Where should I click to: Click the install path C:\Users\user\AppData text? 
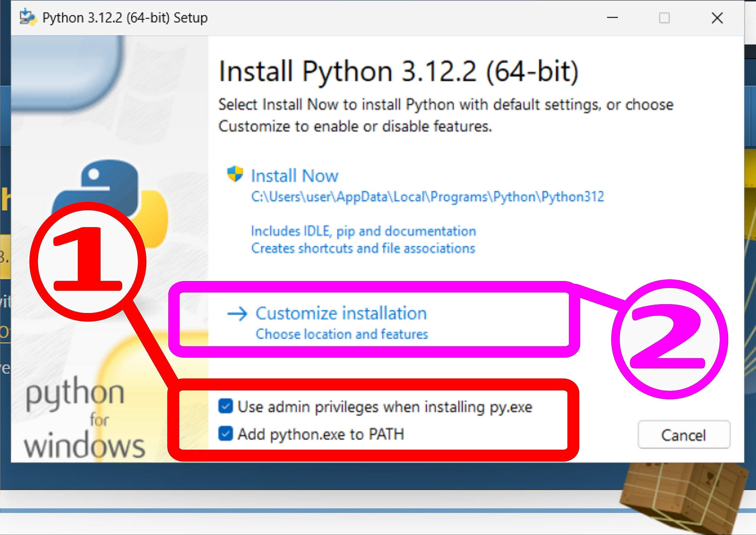[427, 197]
